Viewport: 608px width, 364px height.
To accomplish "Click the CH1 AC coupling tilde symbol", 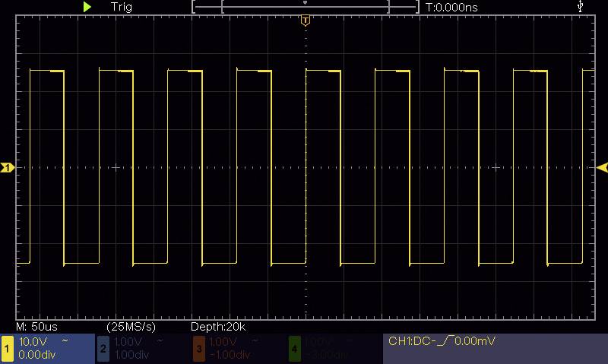I will (x=65, y=341).
